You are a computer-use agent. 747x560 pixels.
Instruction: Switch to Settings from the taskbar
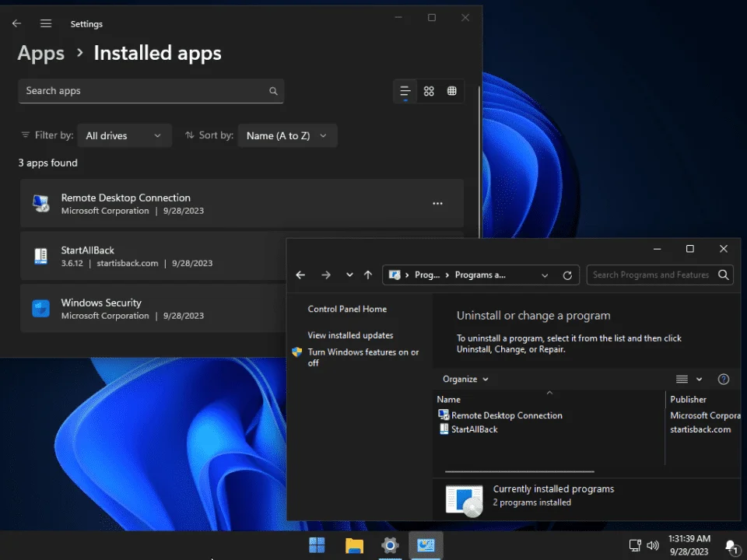(x=390, y=545)
